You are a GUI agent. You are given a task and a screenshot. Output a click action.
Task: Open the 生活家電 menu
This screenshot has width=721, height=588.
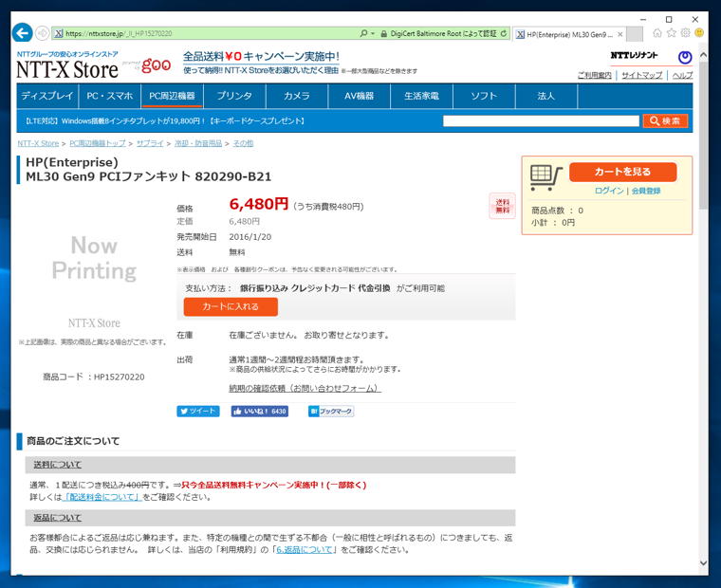point(421,96)
